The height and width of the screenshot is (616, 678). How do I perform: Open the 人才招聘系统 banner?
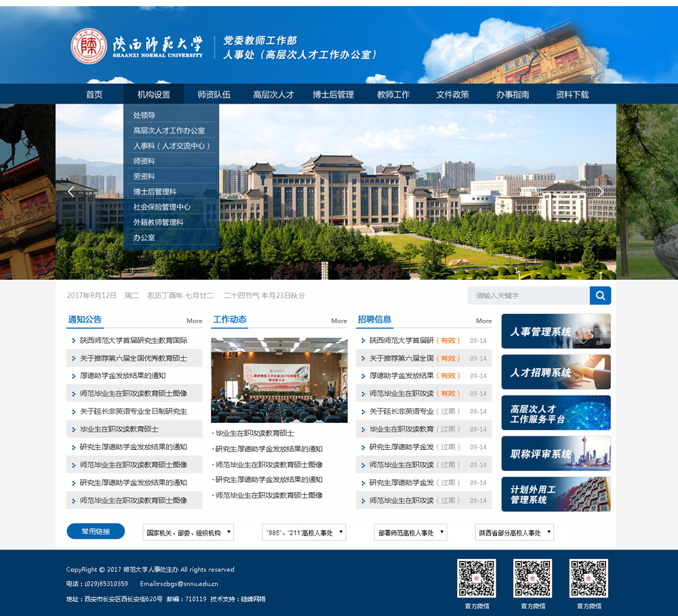click(x=556, y=372)
